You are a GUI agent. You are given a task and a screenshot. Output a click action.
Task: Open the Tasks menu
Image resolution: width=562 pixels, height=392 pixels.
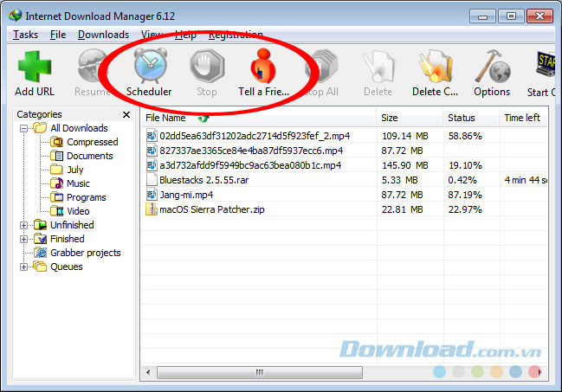click(25, 35)
